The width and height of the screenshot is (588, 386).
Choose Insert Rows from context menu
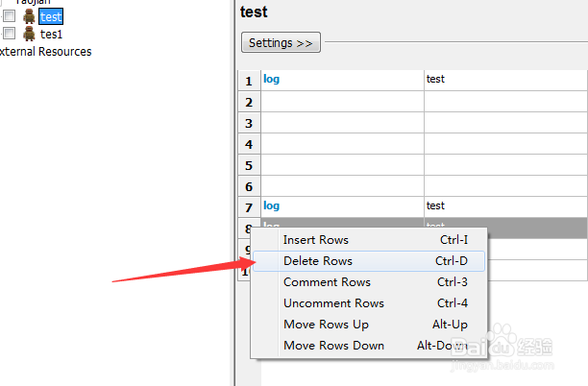[315, 240]
